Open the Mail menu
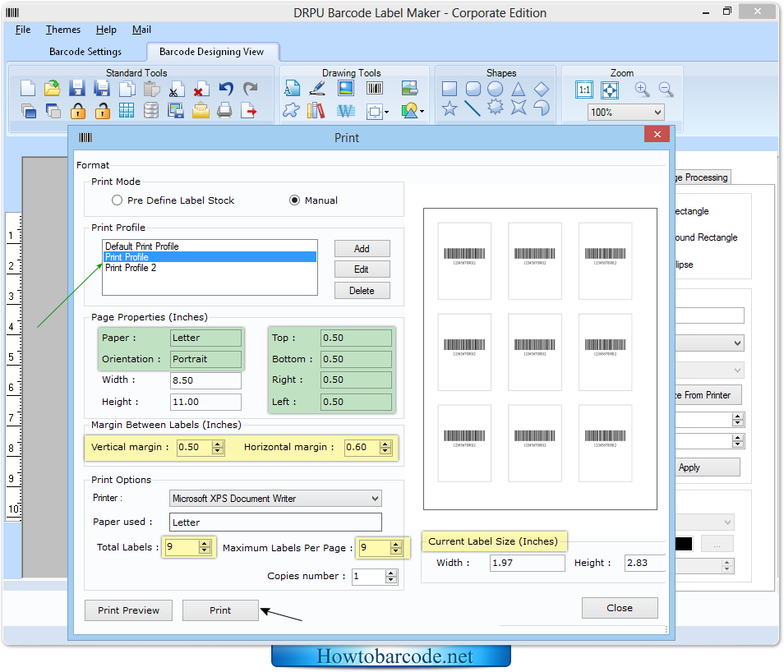784x672 pixels. click(x=141, y=30)
